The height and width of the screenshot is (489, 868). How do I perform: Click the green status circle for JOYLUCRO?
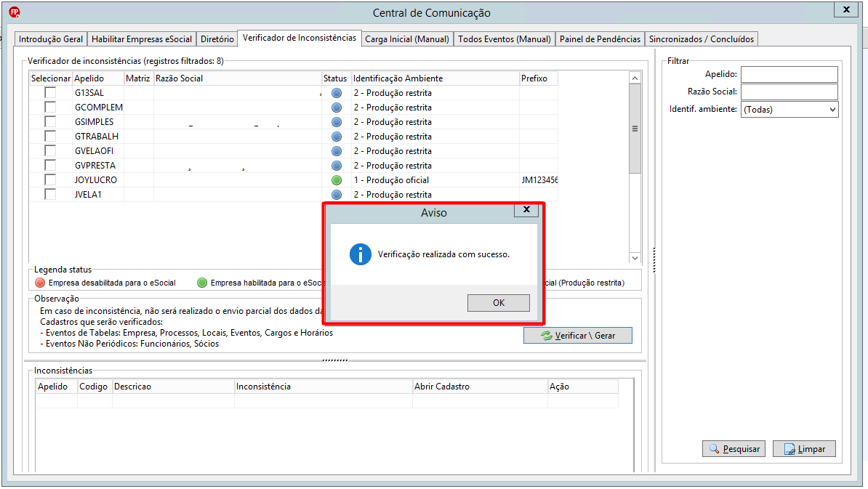[337, 179]
